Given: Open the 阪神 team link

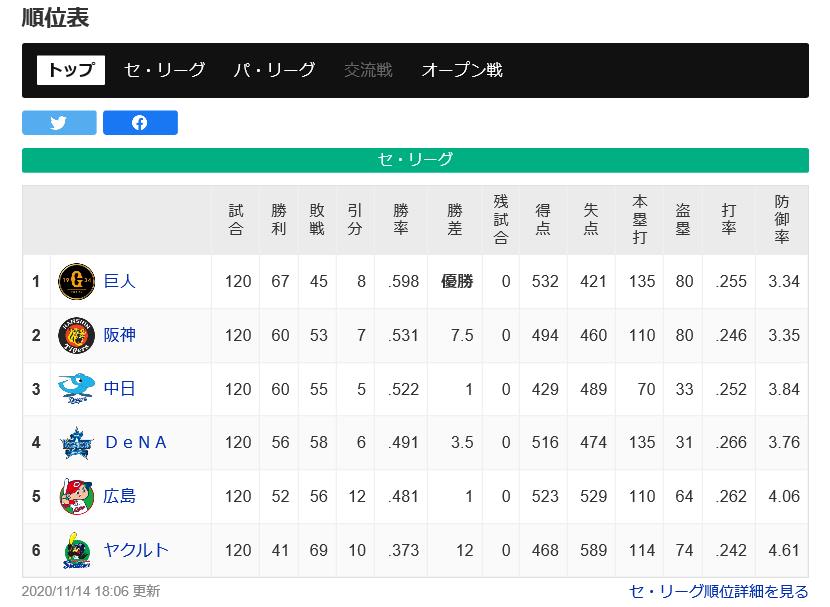Looking at the screenshot, I should tap(120, 335).
